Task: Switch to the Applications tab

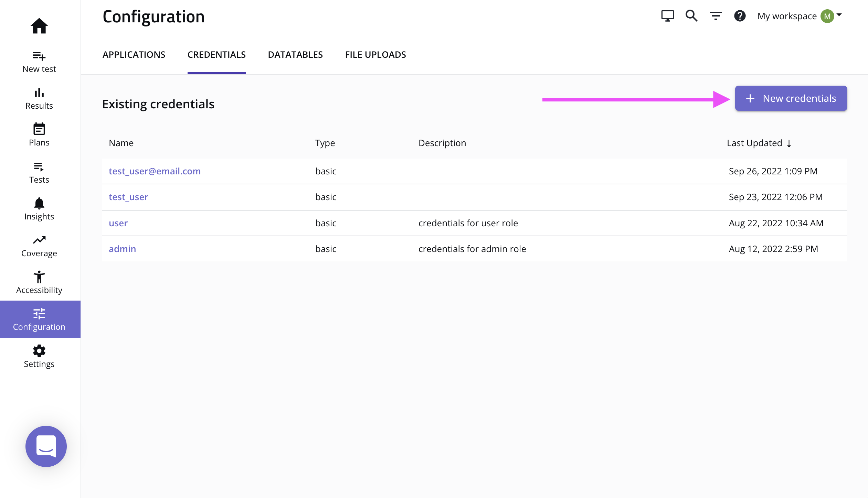Action: pos(134,55)
